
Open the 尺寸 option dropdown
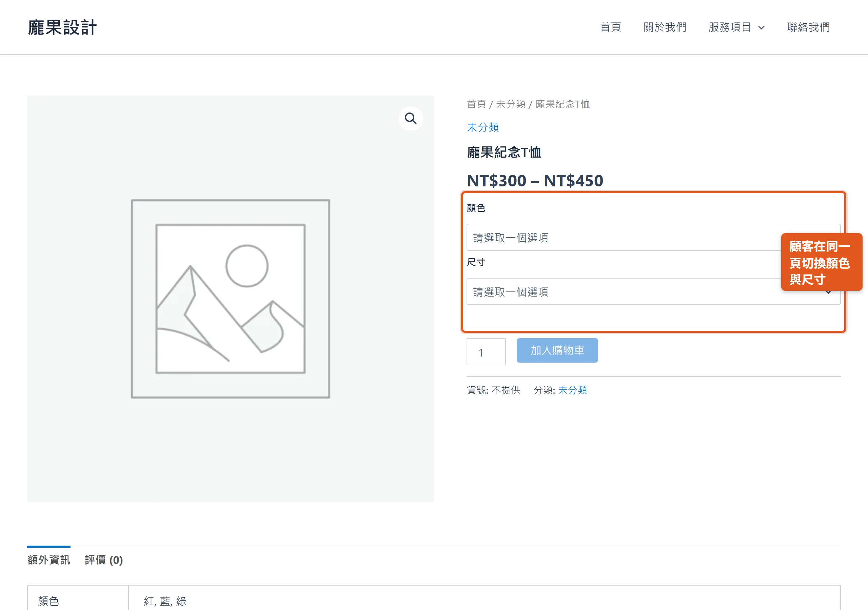[x=653, y=291]
